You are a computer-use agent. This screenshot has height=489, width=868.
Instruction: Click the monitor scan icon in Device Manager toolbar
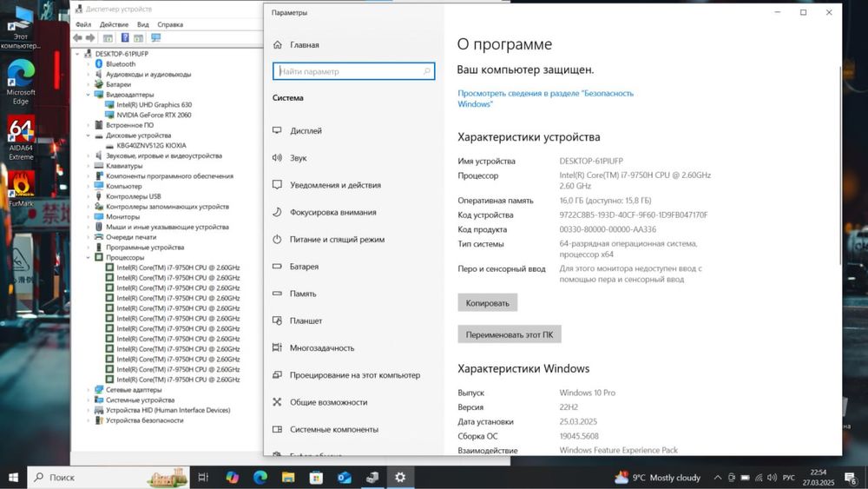point(156,37)
